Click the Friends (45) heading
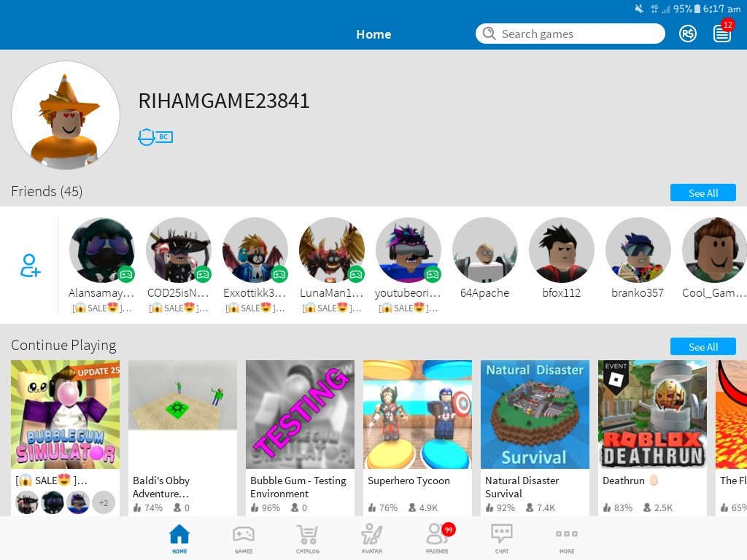The height and width of the screenshot is (560, 747). click(47, 191)
